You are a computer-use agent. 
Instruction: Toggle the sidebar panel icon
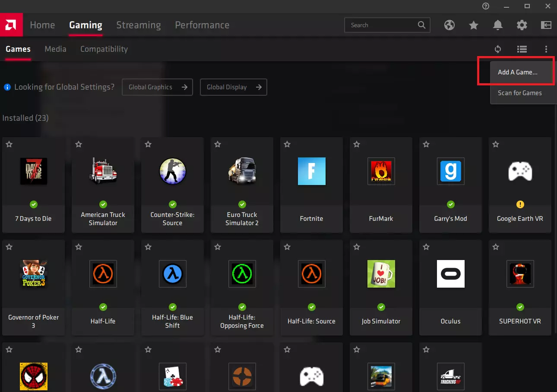tap(546, 25)
